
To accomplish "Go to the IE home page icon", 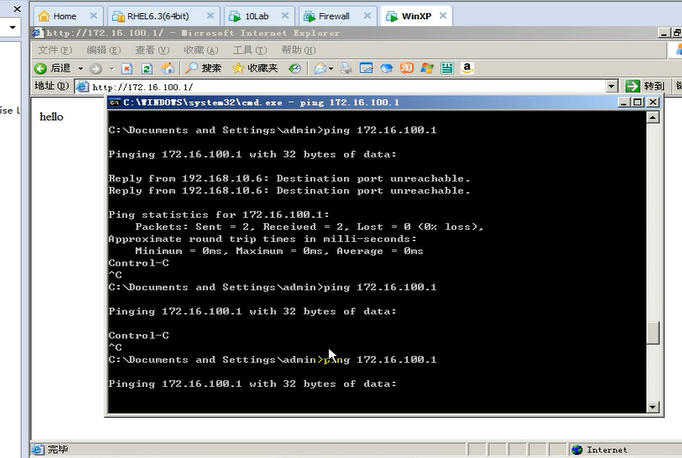I will click(x=168, y=68).
